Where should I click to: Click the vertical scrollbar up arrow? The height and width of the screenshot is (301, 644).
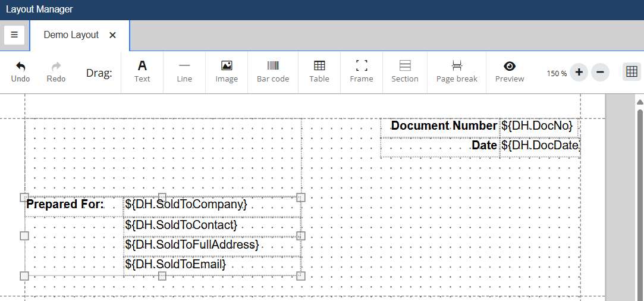tap(640, 102)
